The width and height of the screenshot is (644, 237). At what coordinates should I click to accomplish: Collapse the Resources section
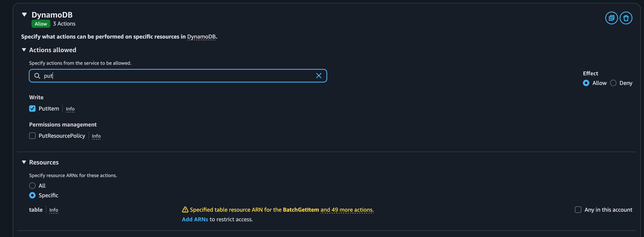(x=24, y=162)
